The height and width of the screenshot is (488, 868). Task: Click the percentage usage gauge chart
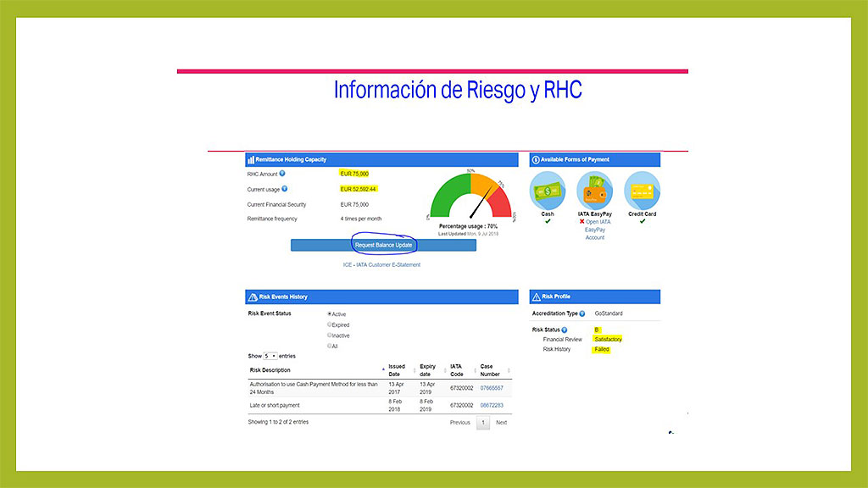470,196
